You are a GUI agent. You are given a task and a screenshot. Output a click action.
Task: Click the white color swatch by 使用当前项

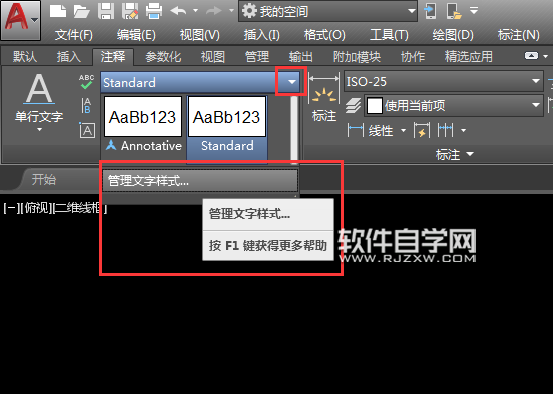(x=375, y=105)
